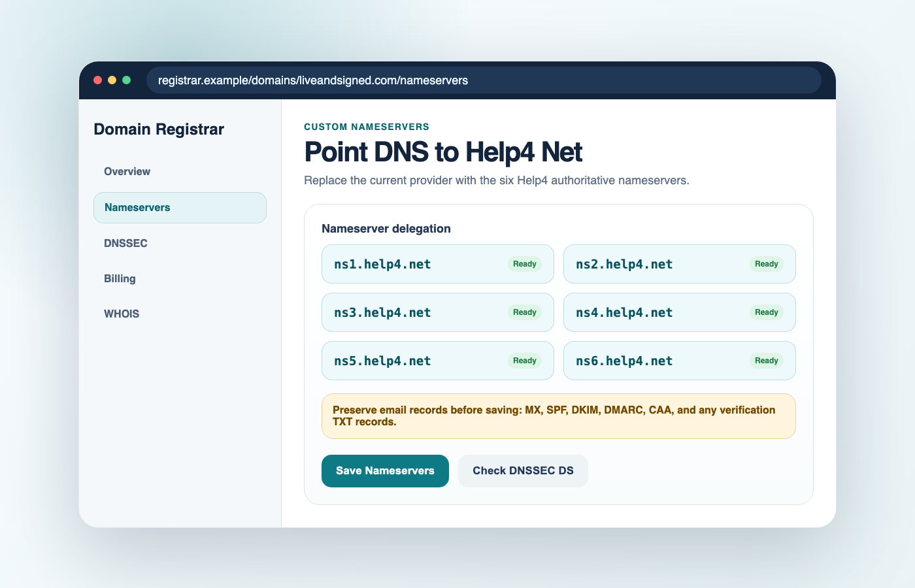Click the Nameserver delegation section title
Image resolution: width=915 pixels, height=588 pixels.
pyautogui.click(x=386, y=229)
